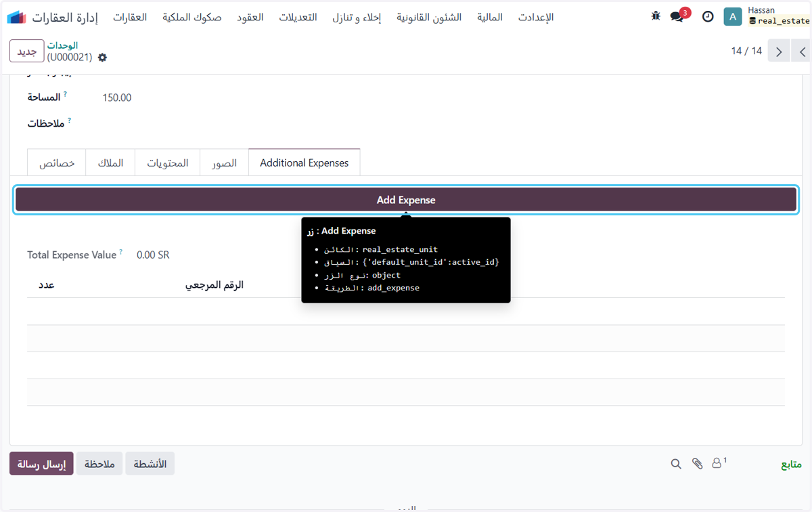This screenshot has width=812, height=512.
Task: Click the الأنشطة activities button
Action: [x=150, y=464]
